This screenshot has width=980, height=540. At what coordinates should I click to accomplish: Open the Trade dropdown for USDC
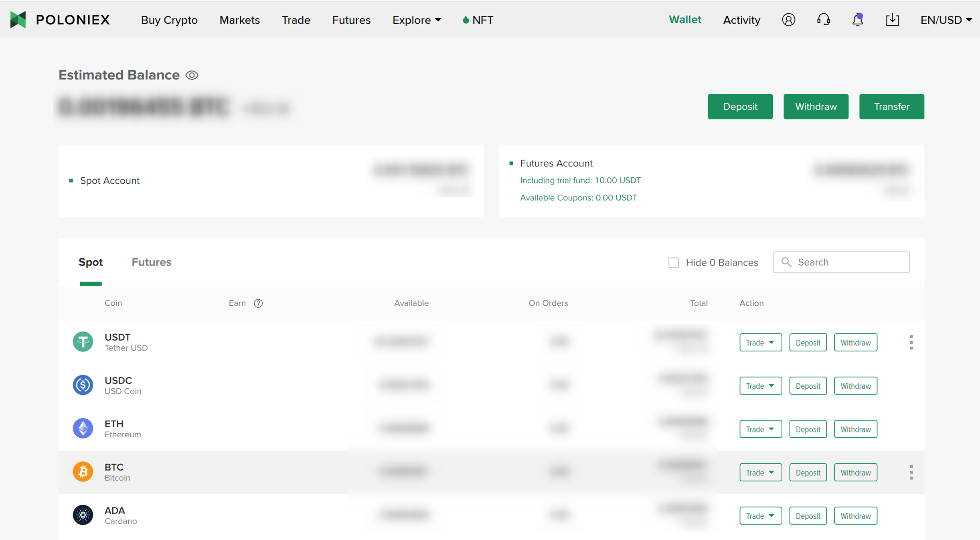tap(761, 386)
